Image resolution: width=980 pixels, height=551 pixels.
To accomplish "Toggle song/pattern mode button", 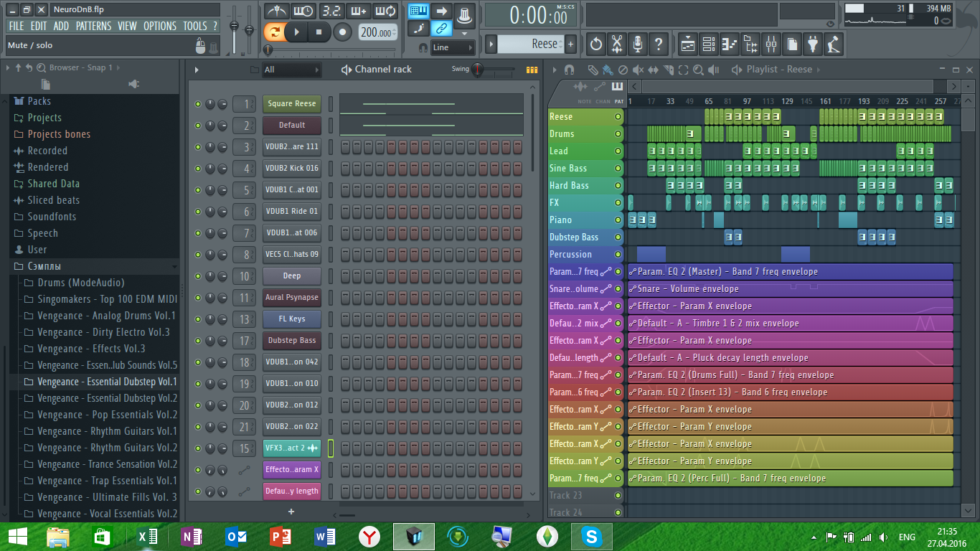I will point(274,32).
